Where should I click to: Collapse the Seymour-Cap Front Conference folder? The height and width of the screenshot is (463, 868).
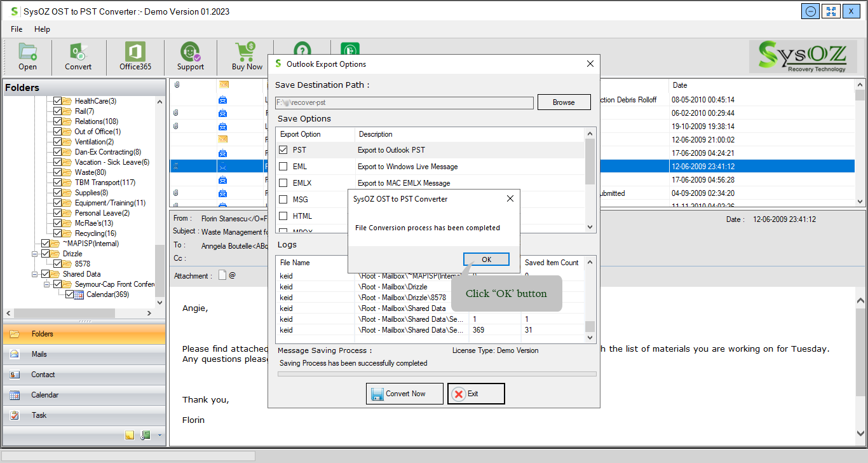pyautogui.click(x=48, y=284)
